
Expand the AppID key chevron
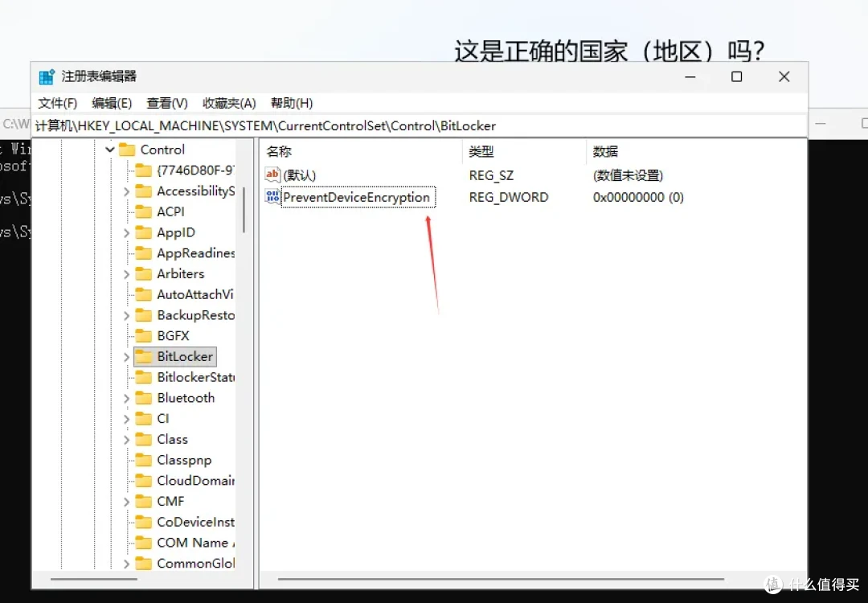[126, 233]
